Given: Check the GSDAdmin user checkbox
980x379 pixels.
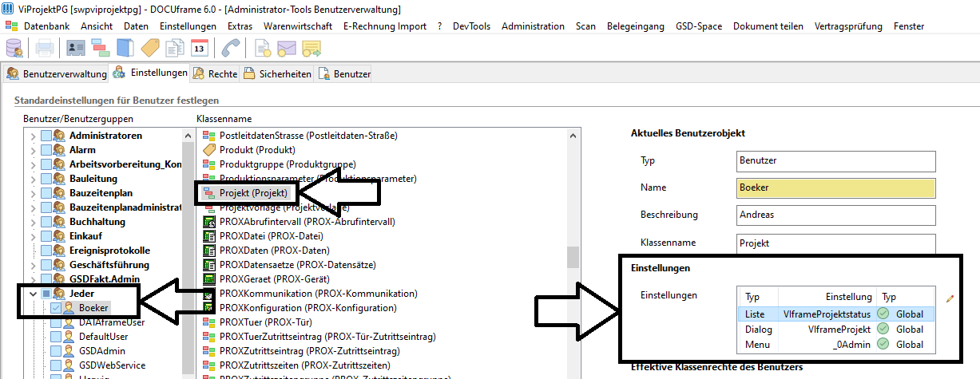Looking at the screenshot, I should (x=56, y=350).
